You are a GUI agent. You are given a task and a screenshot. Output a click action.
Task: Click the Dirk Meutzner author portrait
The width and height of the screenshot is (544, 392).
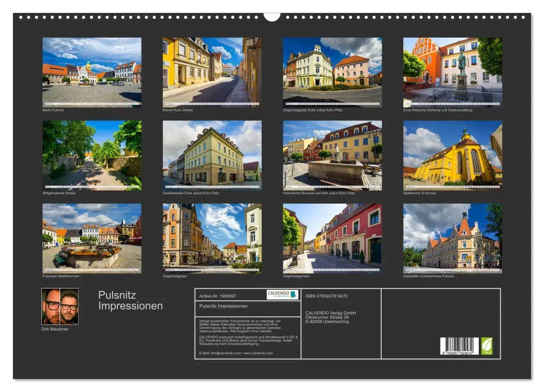click(x=60, y=307)
